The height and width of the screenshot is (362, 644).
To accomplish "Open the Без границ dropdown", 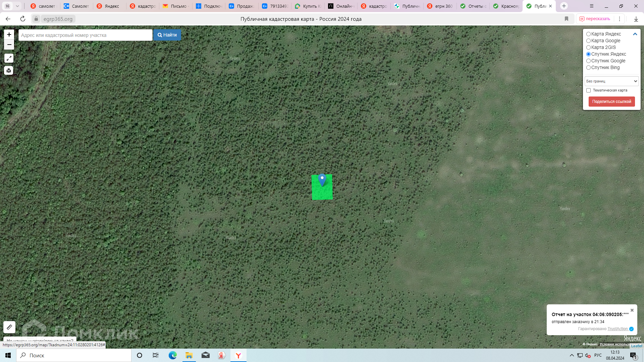I will (x=611, y=81).
